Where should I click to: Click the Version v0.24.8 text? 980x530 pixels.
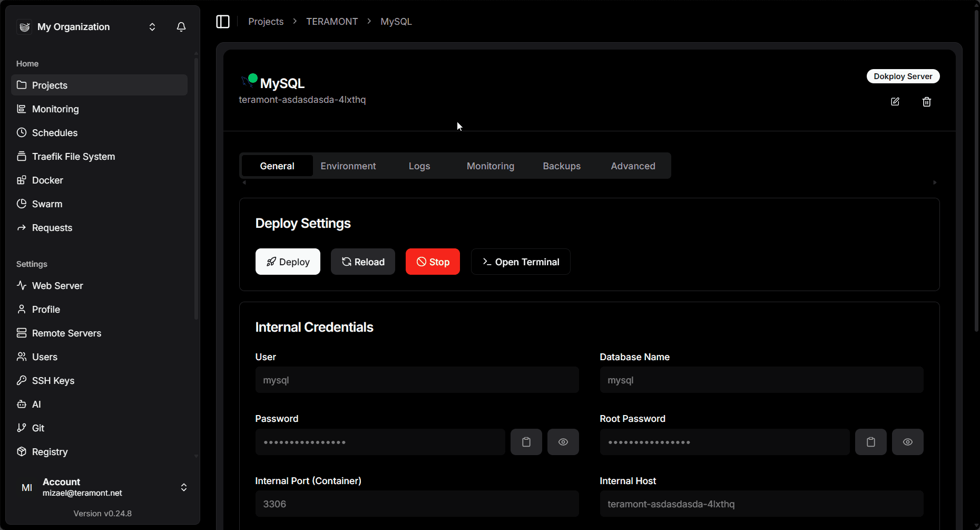point(103,513)
